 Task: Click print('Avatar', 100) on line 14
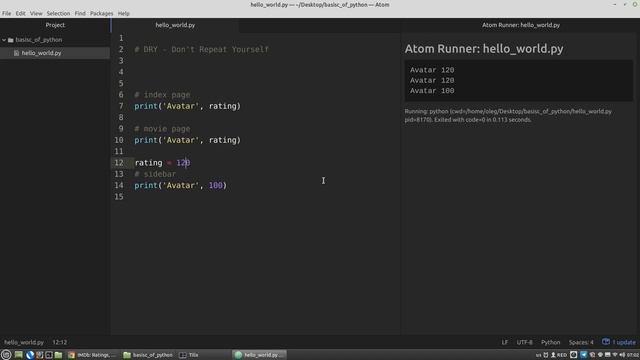[x=180, y=185]
